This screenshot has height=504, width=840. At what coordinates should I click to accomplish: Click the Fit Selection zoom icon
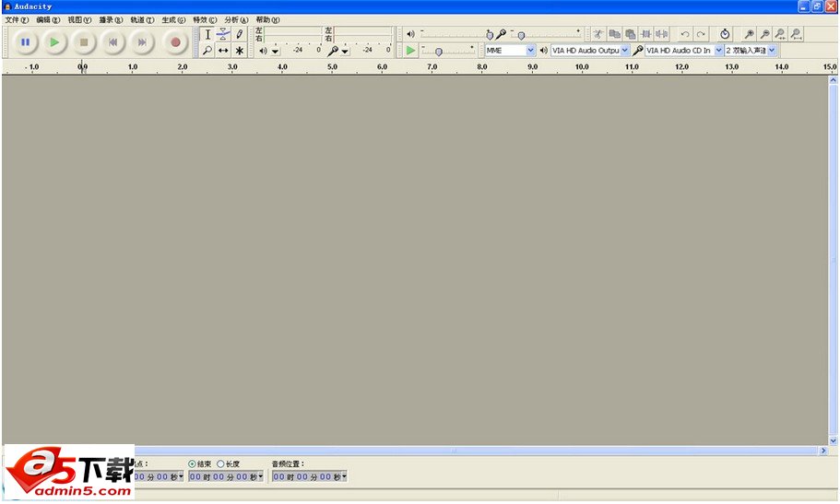781,34
